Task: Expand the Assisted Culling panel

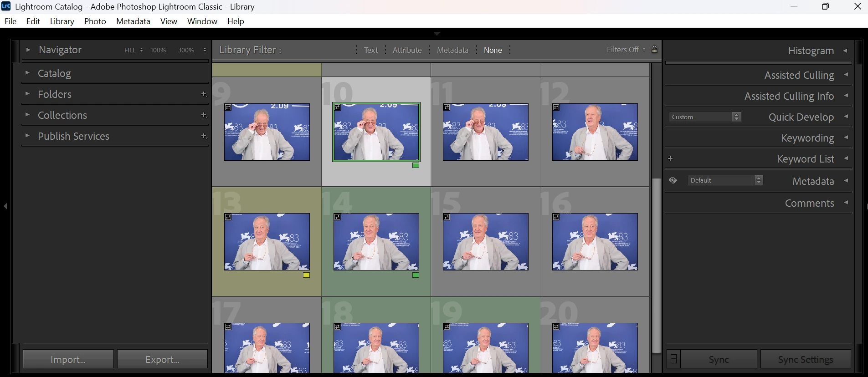Action: [x=846, y=75]
